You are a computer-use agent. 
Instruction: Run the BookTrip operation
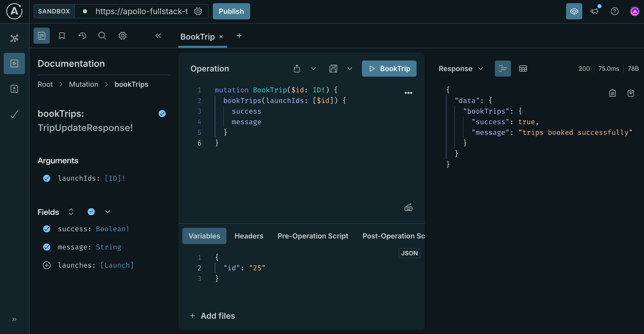[389, 69]
